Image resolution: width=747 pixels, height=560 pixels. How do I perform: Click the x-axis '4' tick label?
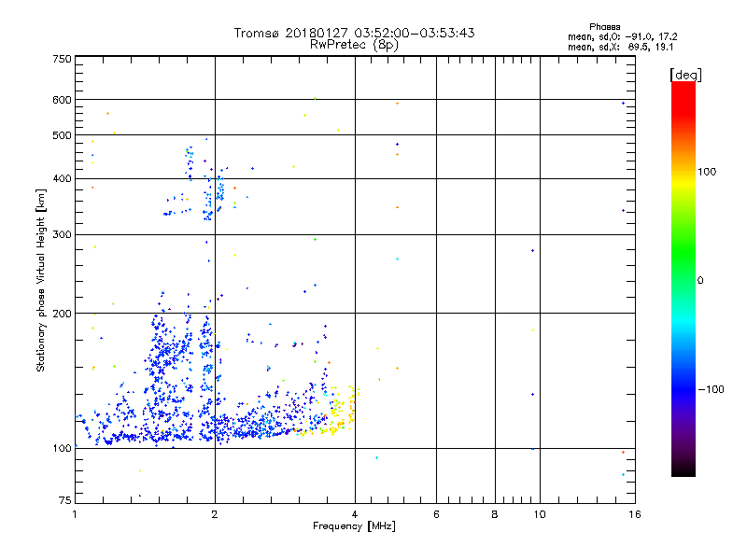point(355,514)
